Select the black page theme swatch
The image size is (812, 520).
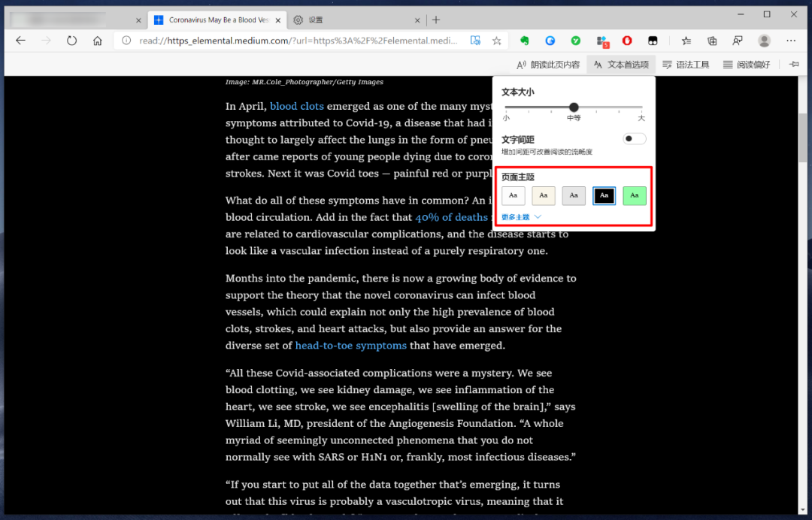pos(604,195)
